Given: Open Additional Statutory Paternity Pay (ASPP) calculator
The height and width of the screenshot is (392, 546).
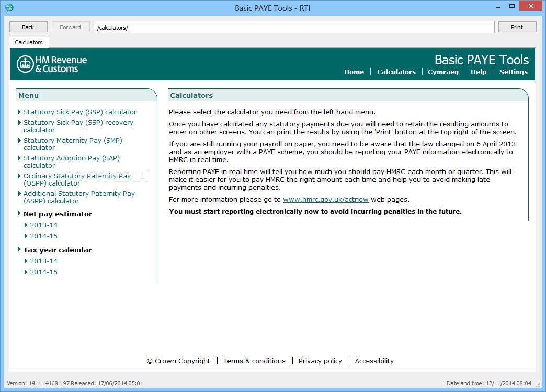Looking at the screenshot, I should click(79, 197).
